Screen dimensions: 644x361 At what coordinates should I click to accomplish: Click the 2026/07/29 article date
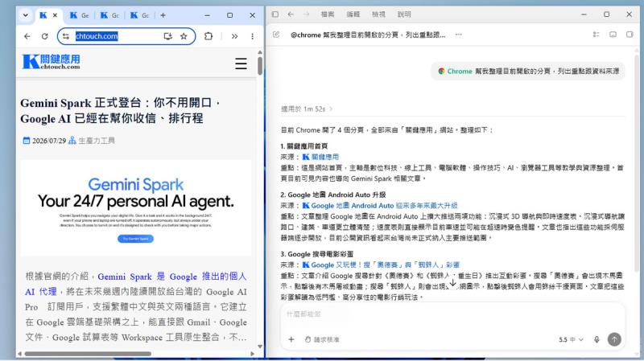pyautogui.click(x=49, y=141)
